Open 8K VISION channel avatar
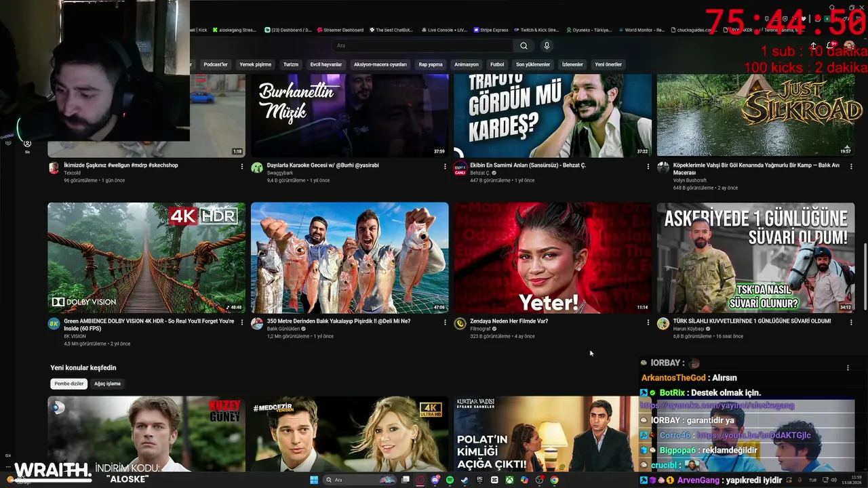This screenshot has height=488, width=868. (x=54, y=324)
